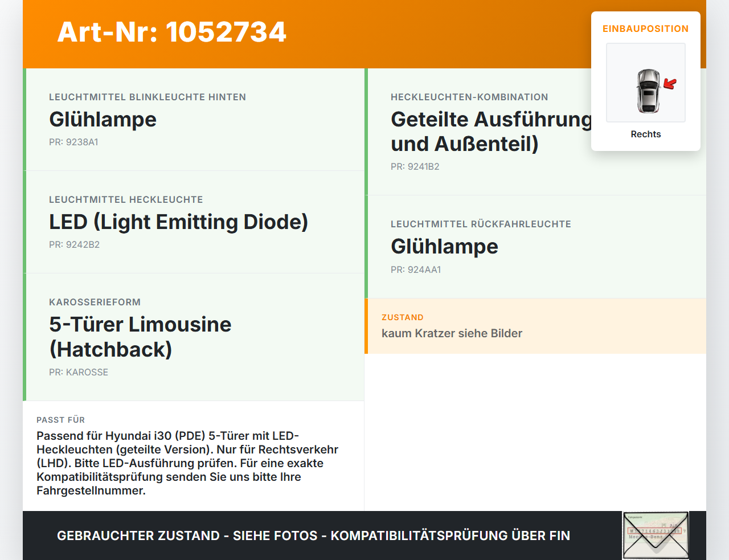Click the car position image with red arrow
The height and width of the screenshot is (560, 729).
pos(646,83)
